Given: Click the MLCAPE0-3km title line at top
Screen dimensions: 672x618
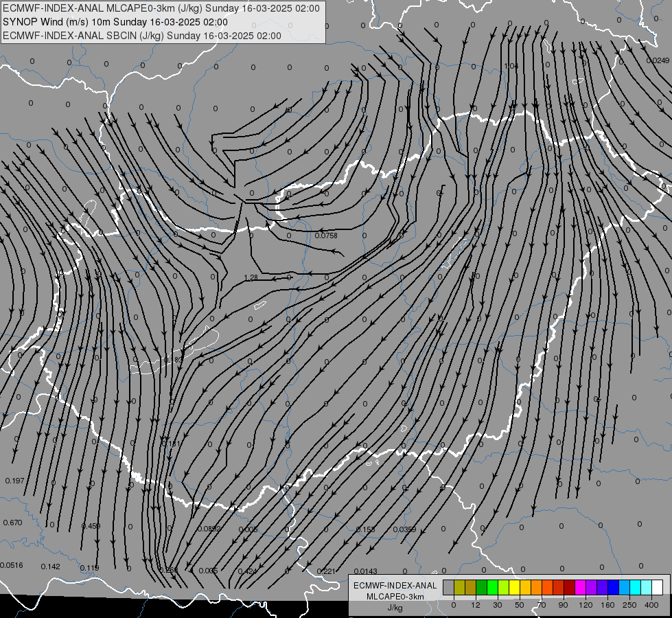Looking at the screenshot, I should coord(161,8).
